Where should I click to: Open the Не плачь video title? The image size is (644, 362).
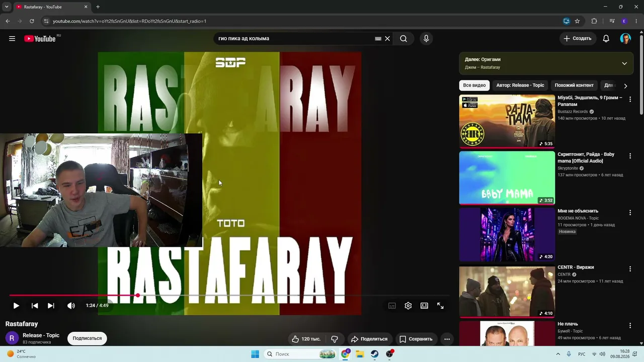coord(568,324)
